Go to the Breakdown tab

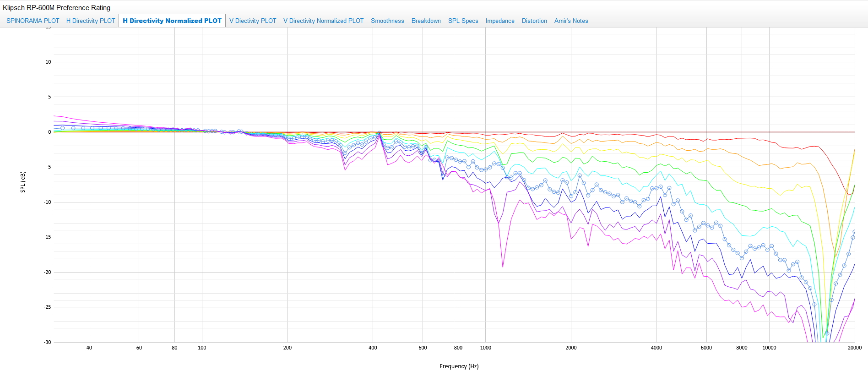[x=426, y=21]
